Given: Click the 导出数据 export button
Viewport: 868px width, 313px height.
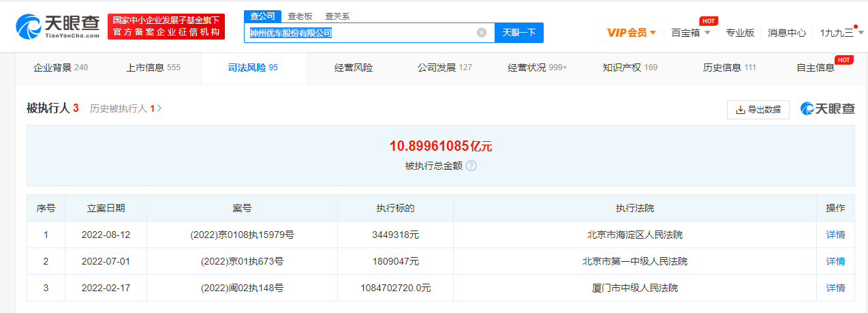Looking at the screenshot, I should pos(758,109).
